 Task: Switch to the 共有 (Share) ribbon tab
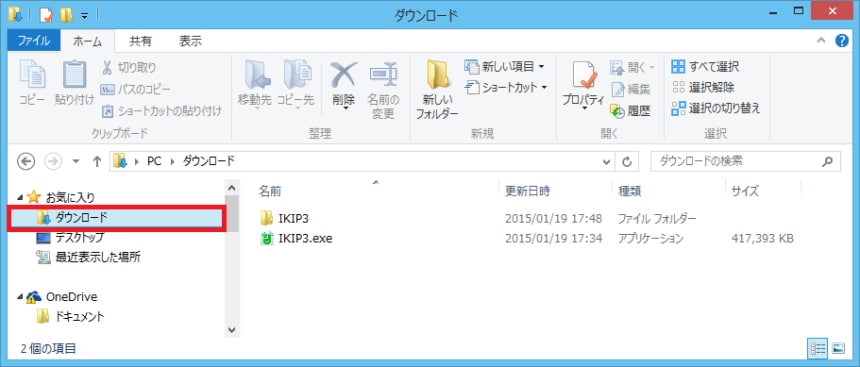(140, 41)
